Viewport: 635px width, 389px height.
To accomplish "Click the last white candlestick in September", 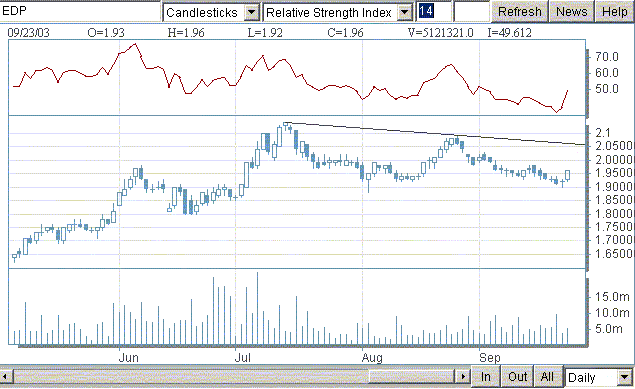I will click(x=568, y=175).
